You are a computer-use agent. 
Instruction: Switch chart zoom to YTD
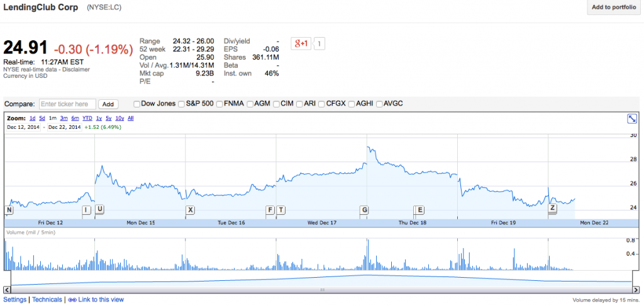87,118
